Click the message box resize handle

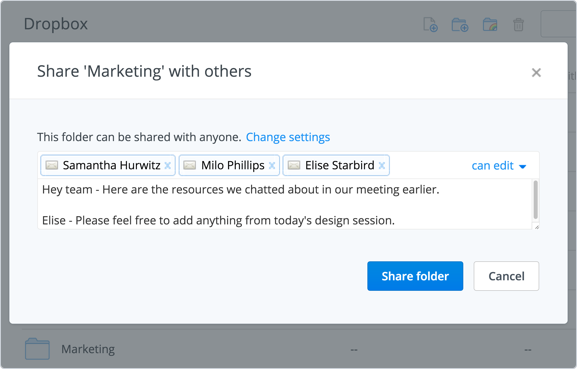[x=537, y=227]
